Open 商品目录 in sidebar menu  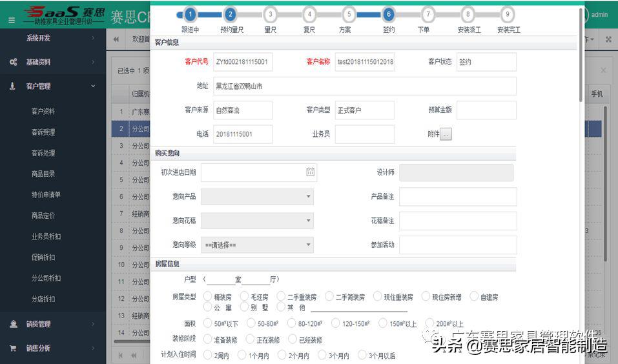(43, 174)
